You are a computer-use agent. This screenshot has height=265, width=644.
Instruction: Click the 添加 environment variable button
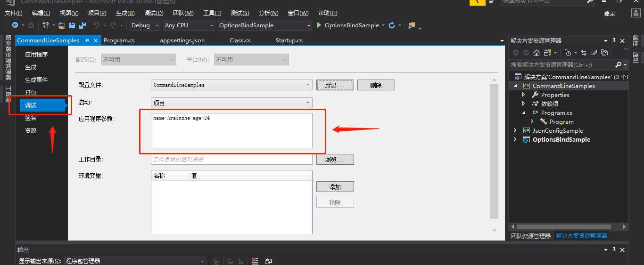[x=335, y=187]
